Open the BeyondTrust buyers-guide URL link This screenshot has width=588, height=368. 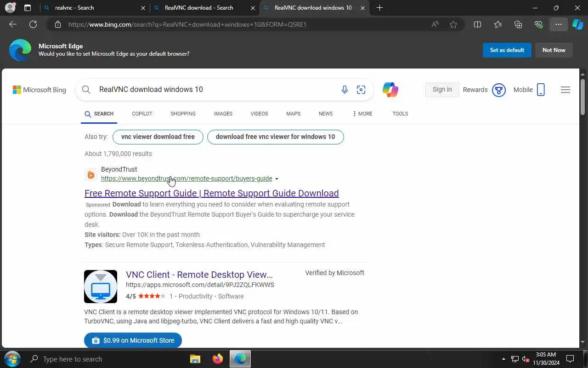187,178
